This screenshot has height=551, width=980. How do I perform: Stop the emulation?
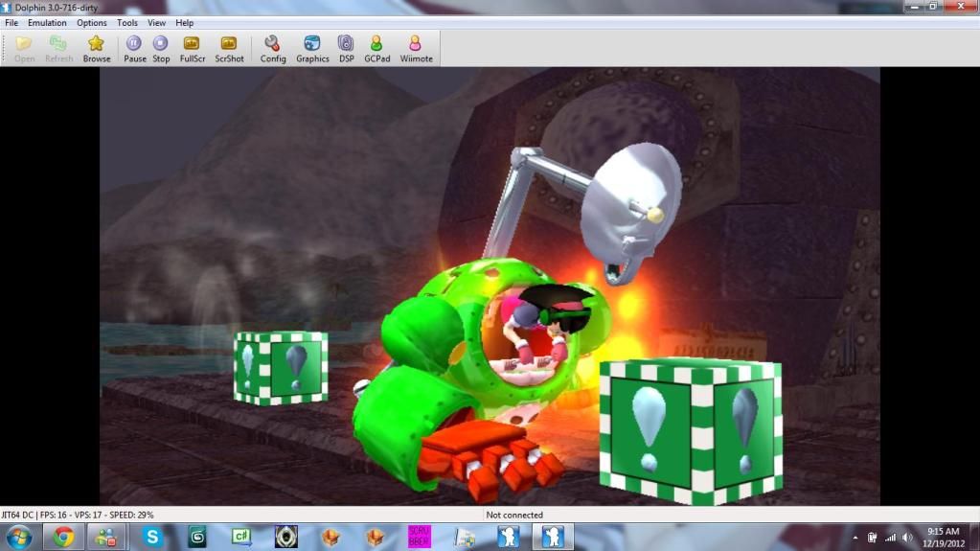(161, 49)
